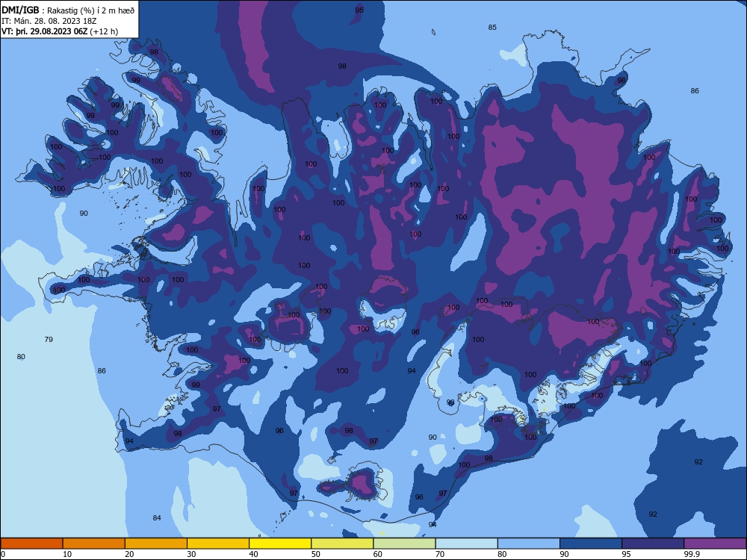The image size is (747, 560).
Task: Click the legend tick label 0
Action: [3, 554]
